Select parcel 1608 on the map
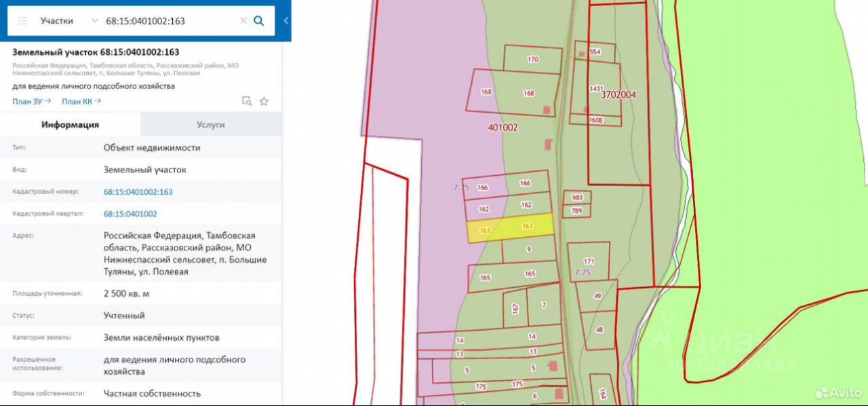Screen dimensions: 868x406 (x=595, y=120)
